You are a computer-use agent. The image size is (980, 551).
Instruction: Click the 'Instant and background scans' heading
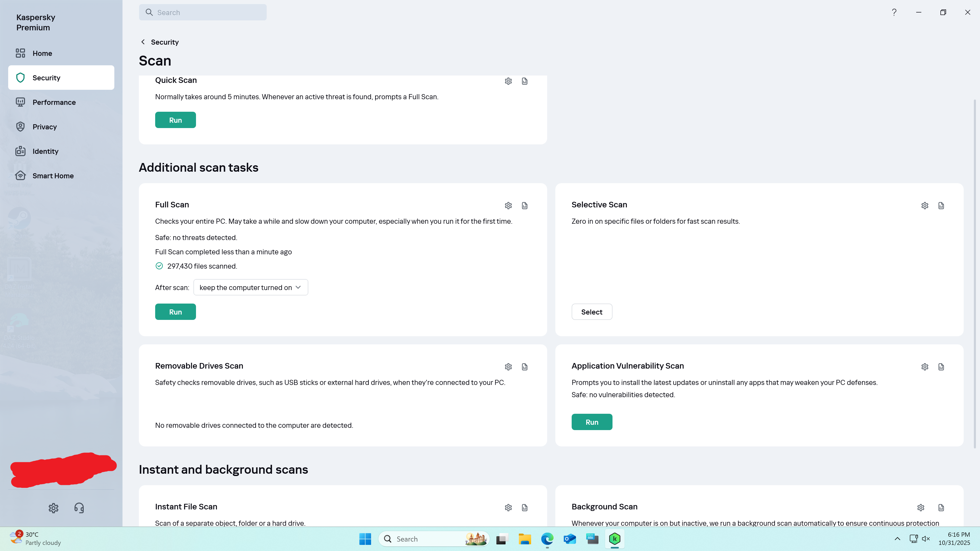pos(223,469)
